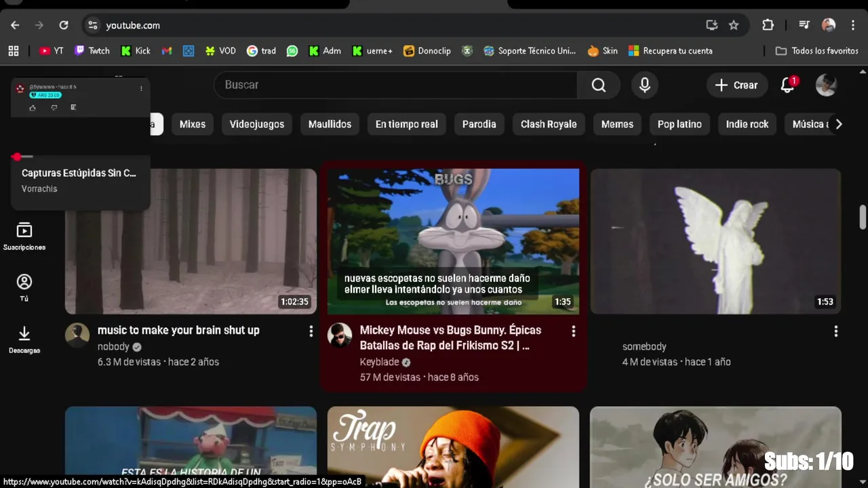Screen dimensions: 868x488
Task: Open Suscripciones in the sidebar
Action: tap(24, 237)
